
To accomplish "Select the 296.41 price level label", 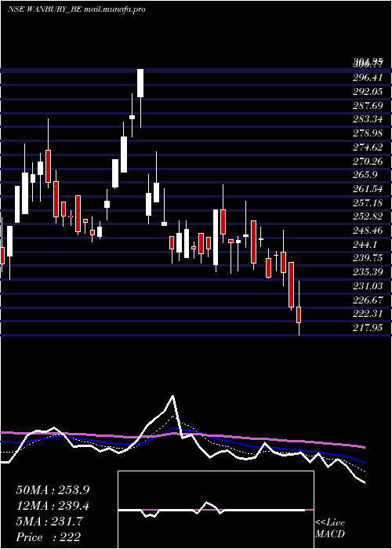I will (368, 78).
